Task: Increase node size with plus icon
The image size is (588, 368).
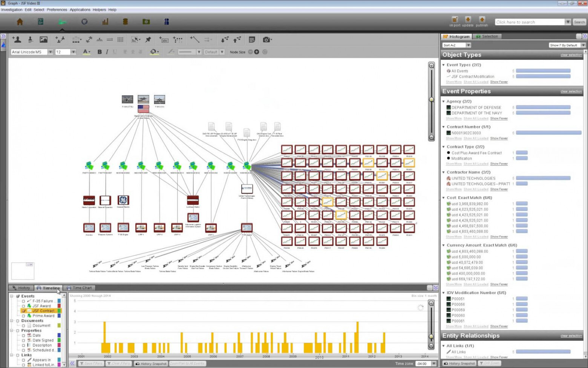Action: pos(257,52)
